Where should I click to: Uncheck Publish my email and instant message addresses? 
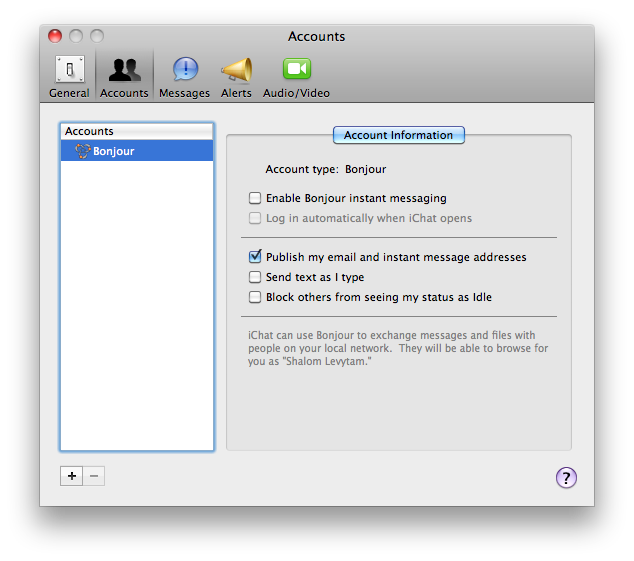(x=256, y=257)
